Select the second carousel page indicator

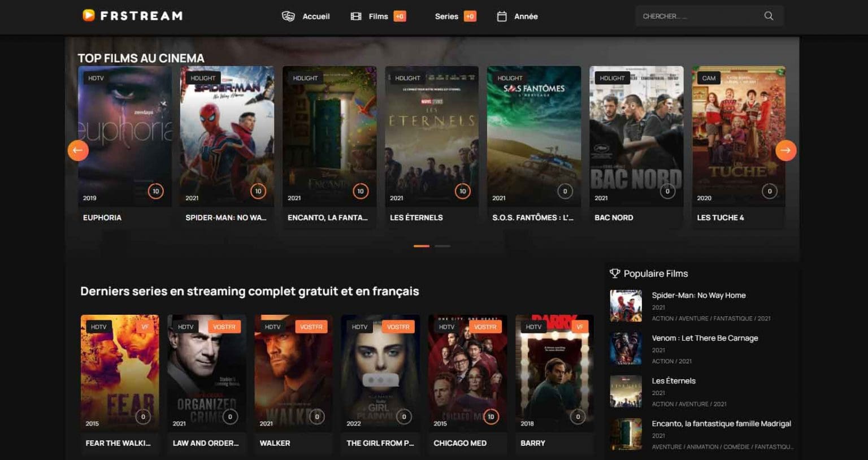click(442, 246)
